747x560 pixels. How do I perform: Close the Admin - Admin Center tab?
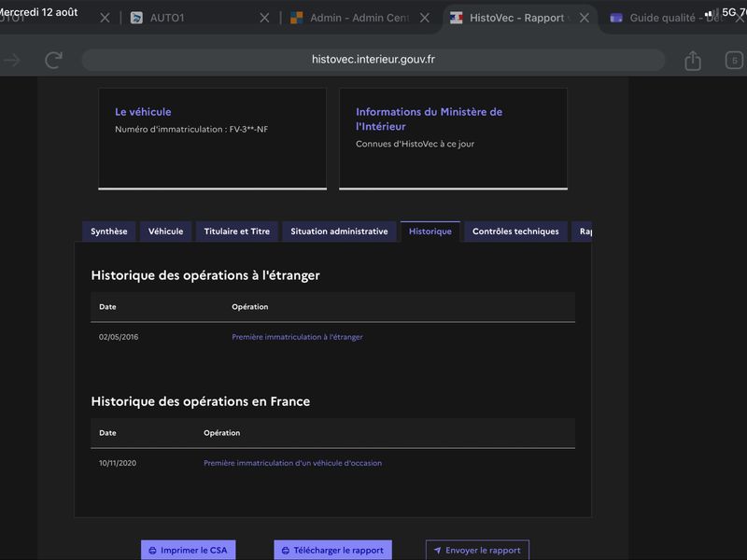[x=425, y=18]
